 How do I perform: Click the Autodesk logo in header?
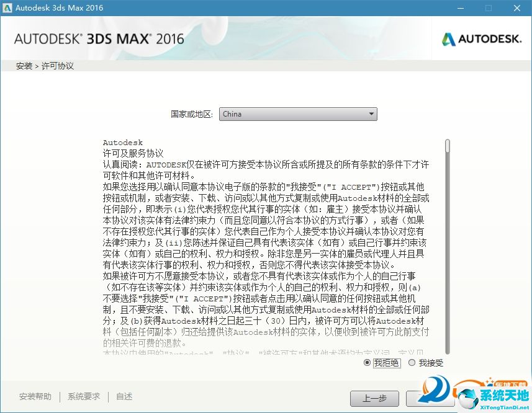click(x=482, y=39)
